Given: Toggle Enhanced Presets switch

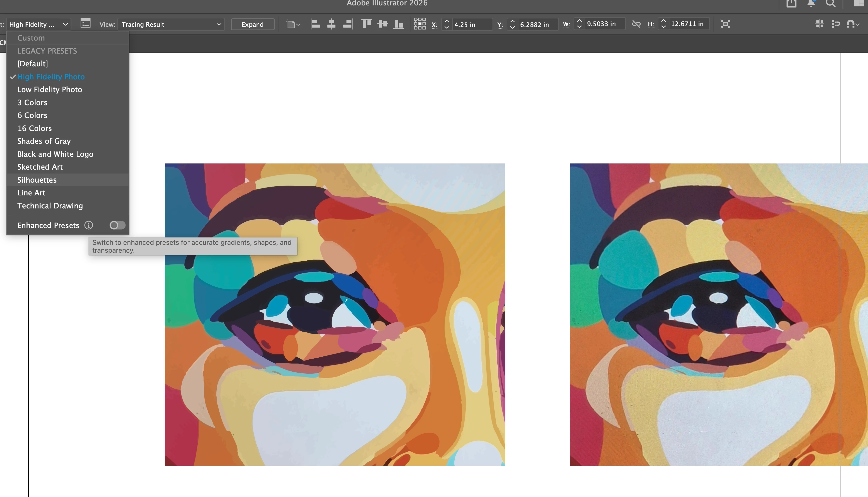Looking at the screenshot, I should (117, 225).
